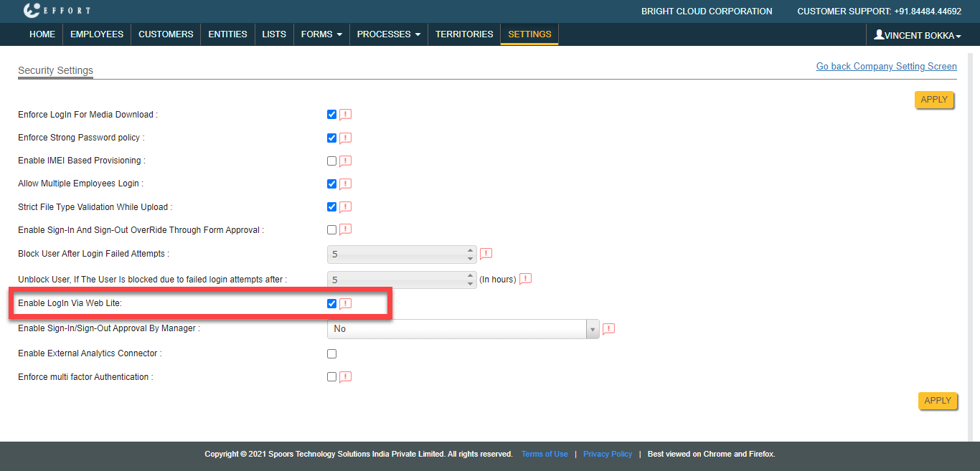
Task: Click info icon for Block User After Login Failed Attempts
Action: pos(486,254)
